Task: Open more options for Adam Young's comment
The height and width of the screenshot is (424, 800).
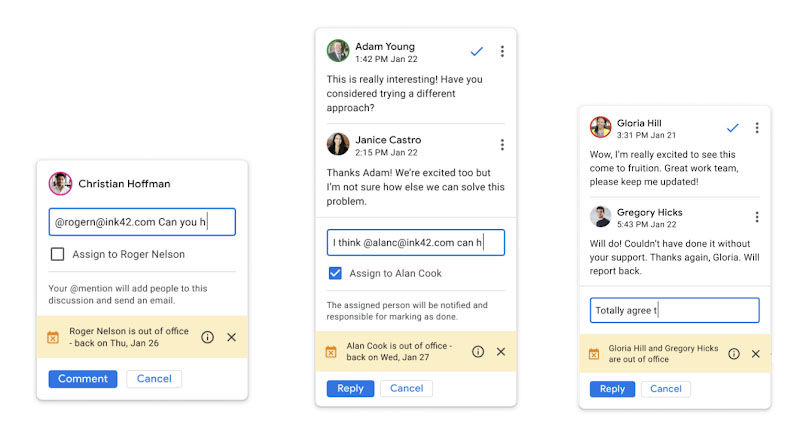Action: tap(502, 51)
